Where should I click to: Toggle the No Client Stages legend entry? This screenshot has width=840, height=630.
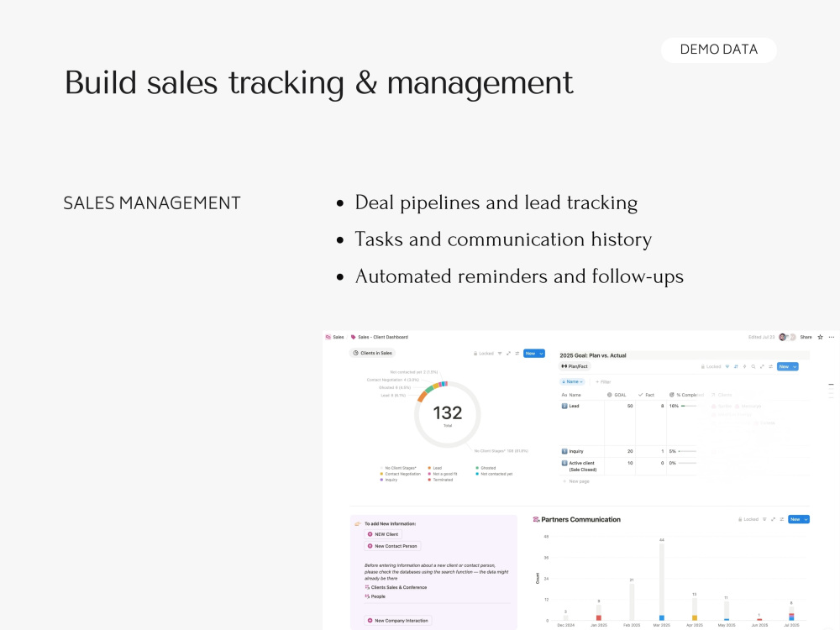pos(398,468)
